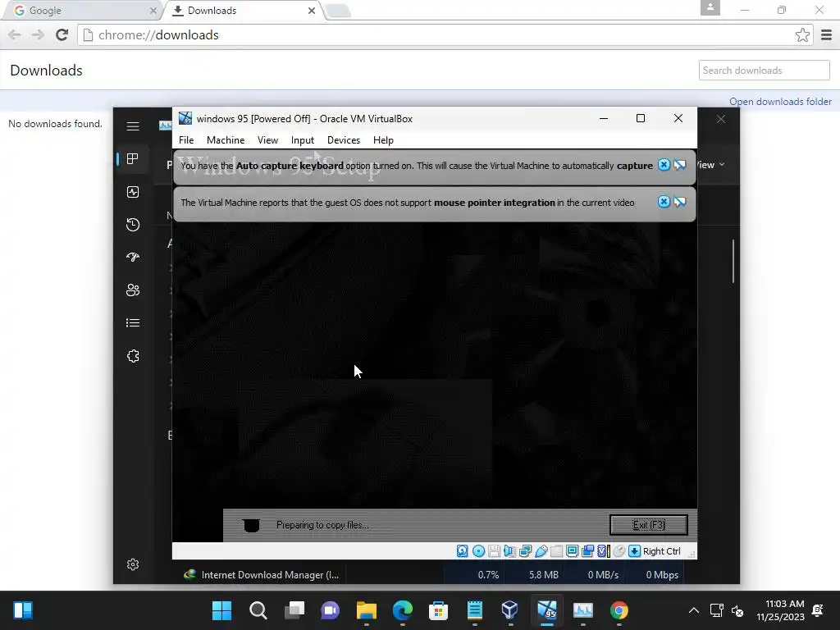This screenshot has width=840, height=630.
Task: Click the hard disk activity icon in VirtualBox status bar
Action: coord(463,550)
